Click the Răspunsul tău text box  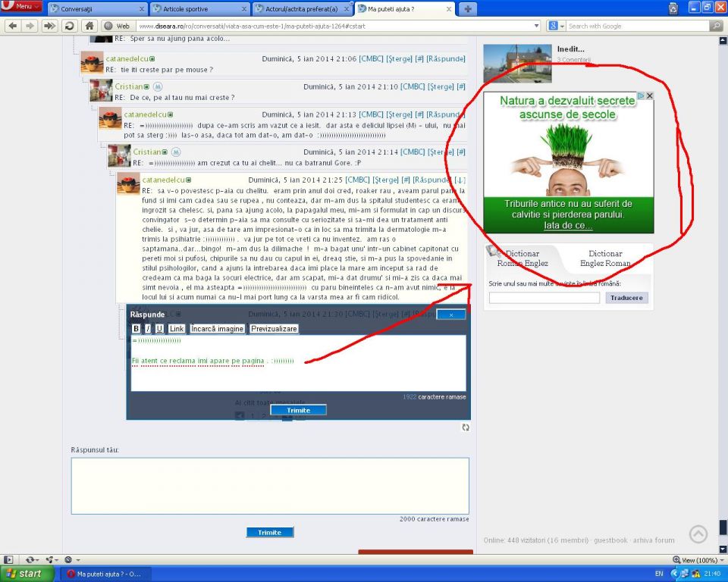[x=270, y=486]
